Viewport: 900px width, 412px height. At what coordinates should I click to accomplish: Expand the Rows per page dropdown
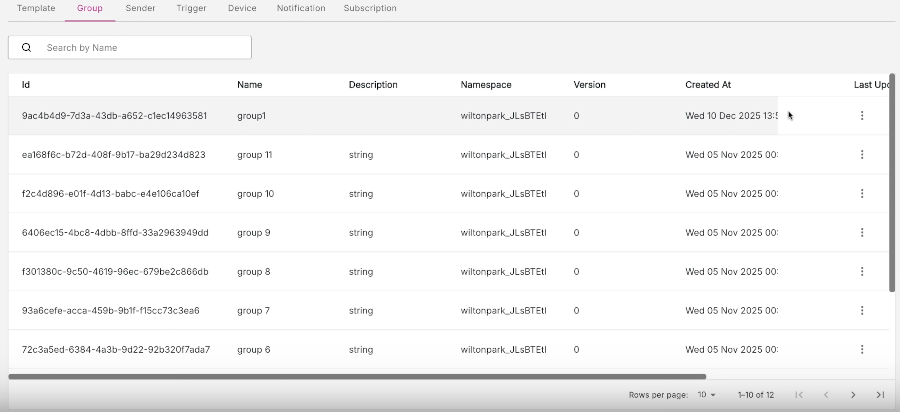pos(706,395)
